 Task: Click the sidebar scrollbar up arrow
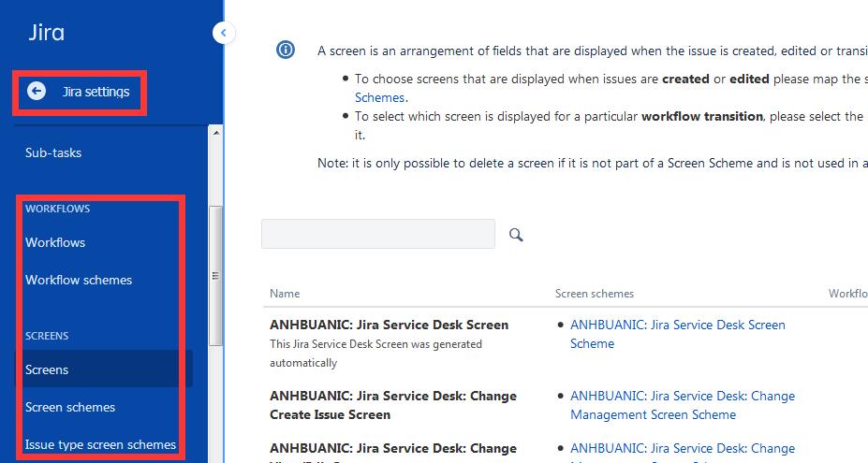pos(216,133)
